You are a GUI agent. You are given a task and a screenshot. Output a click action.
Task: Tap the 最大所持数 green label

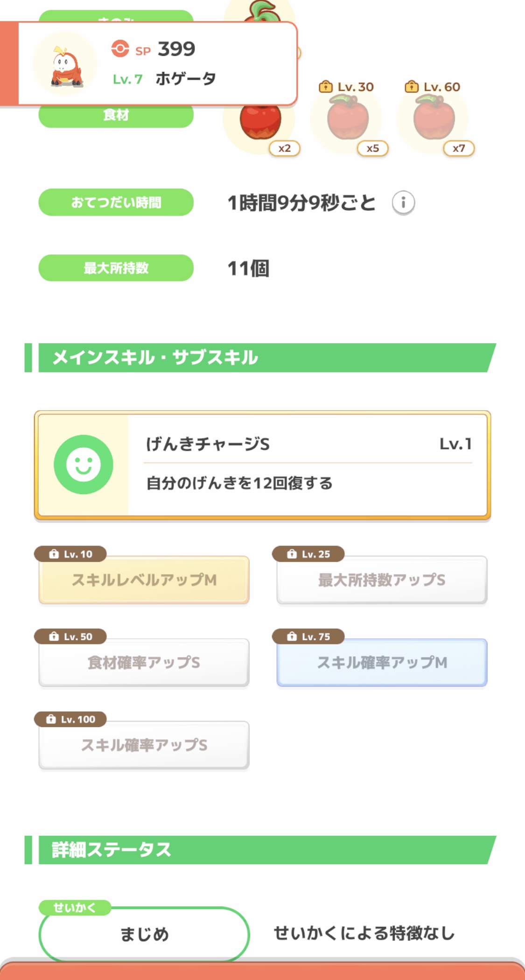click(116, 268)
